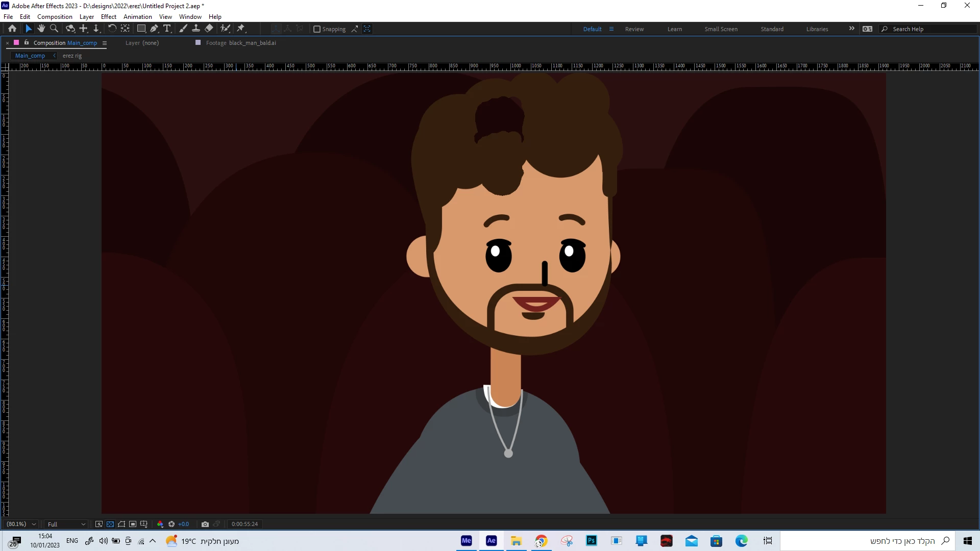Enable the Snapping checkbox
The image size is (980, 551).
[x=317, y=29]
